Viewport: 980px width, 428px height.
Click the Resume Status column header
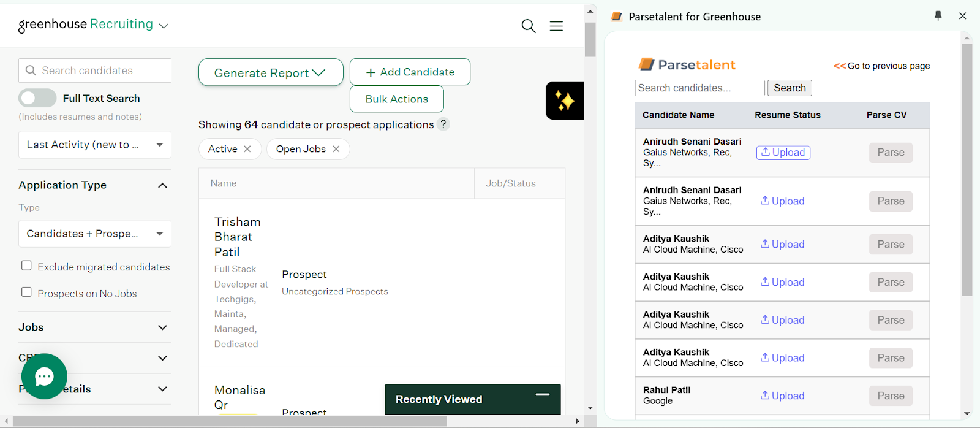[x=788, y=115]
